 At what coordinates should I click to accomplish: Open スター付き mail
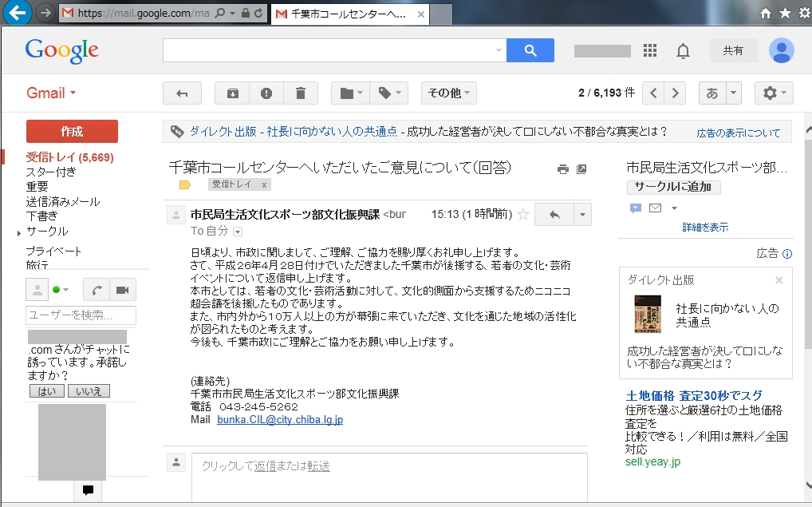(51, 172)
